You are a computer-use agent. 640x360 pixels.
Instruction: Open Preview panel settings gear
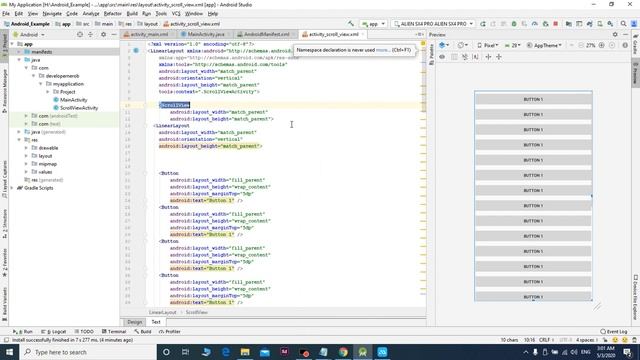click(615, 35)
